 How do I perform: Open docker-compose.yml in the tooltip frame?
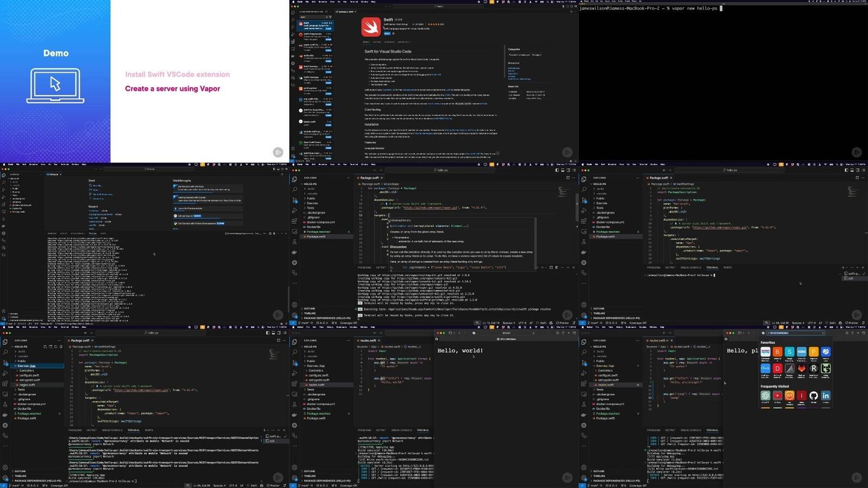pyautogui.click(x=321, y=222)
